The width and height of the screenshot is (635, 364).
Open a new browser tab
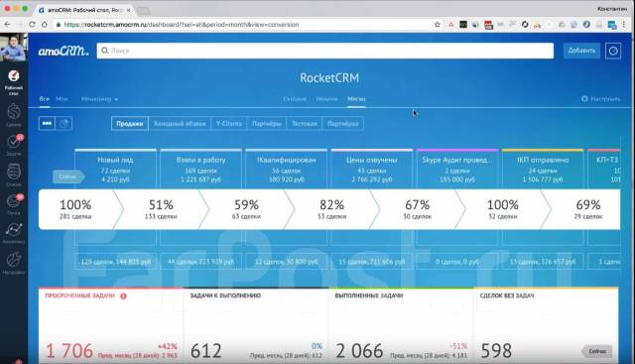(x=143, y=11)
